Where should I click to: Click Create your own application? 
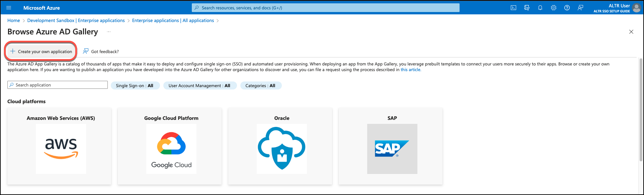[x=41, y=51]
